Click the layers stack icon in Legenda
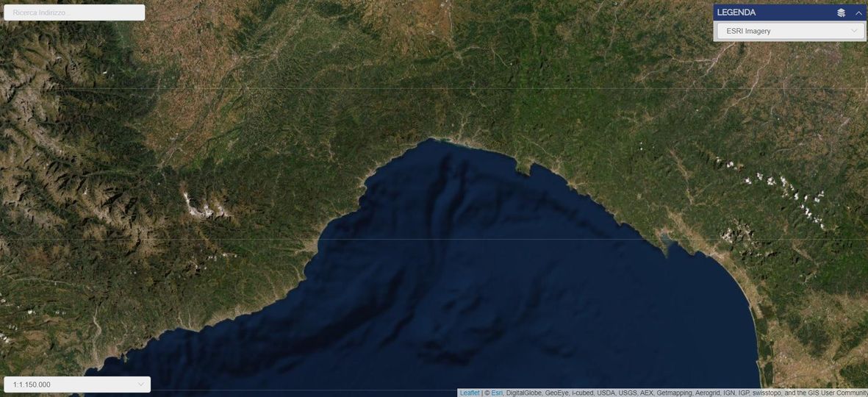This screenshot has width=868, height=397. [x=841, y=12]
